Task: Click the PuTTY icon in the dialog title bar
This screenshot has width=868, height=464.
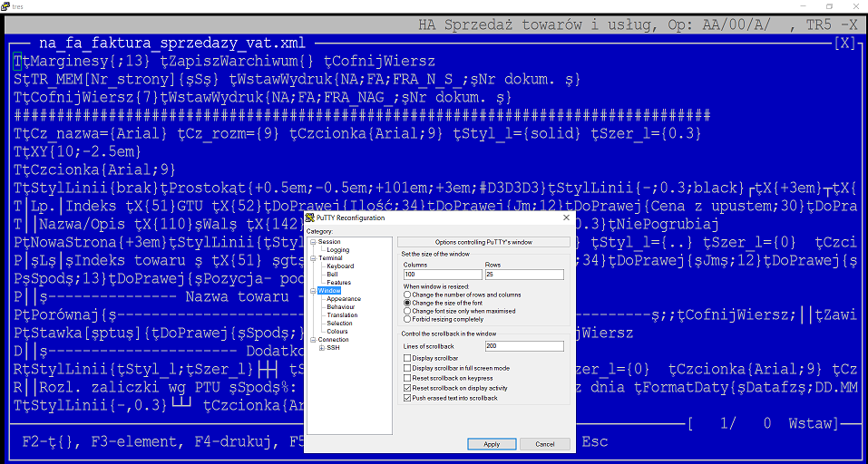Action: pos(310,217)
